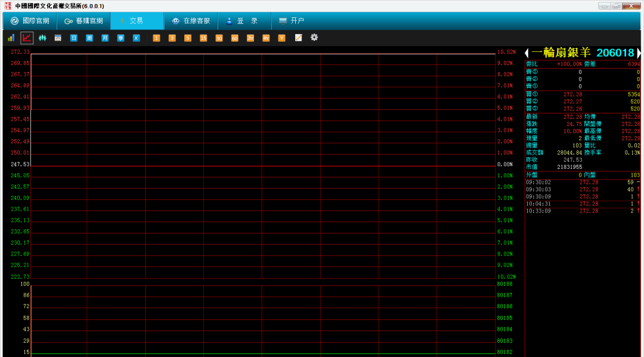Screen dimensions: 644x357
Task: Go to next product with right arrow
Action: (x=639, y=53)
